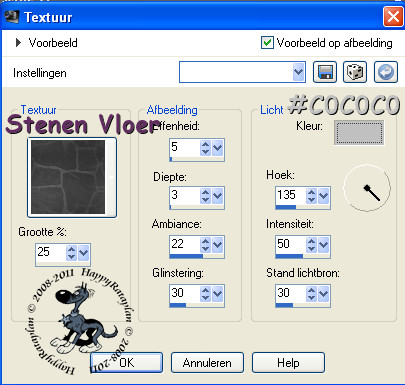Click the Stand lichtbron value field
This screenshot has width=405, height=385.
tap(291, 294)
